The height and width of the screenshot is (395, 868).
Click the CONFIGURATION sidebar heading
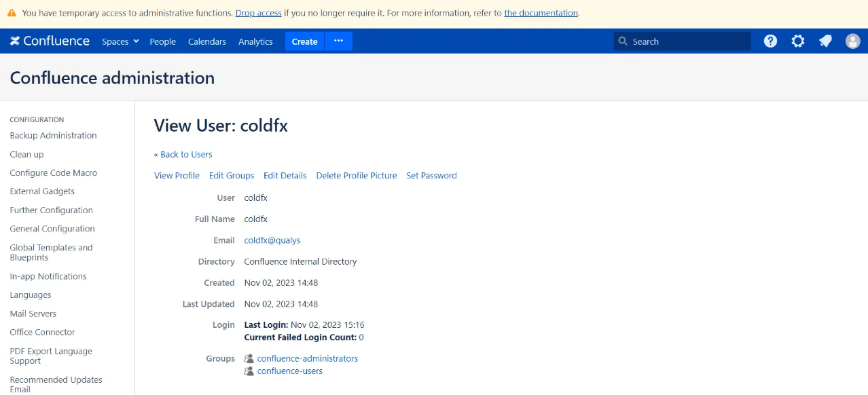click(x=37, y=119)
